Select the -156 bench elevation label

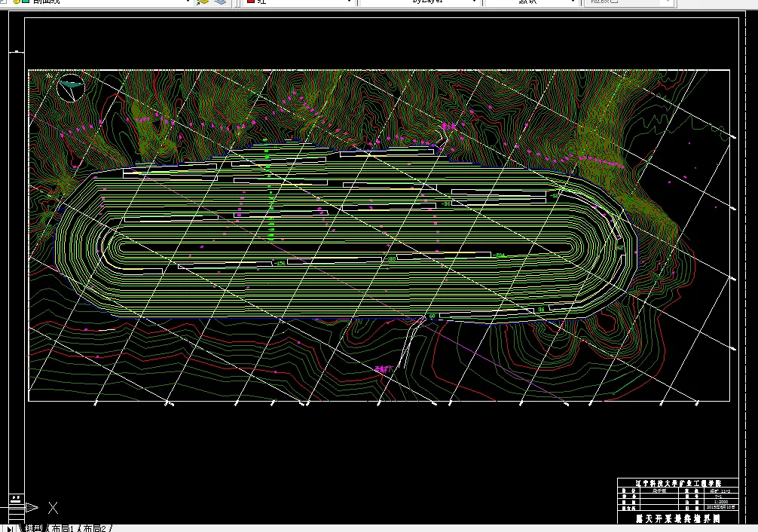point(280,264)
